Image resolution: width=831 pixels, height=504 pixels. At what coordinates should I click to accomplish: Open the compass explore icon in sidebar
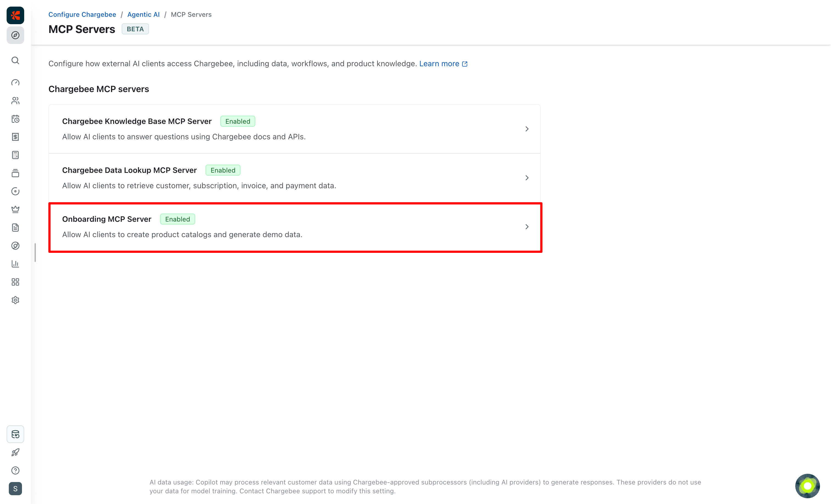pyautogui.click(x=15, y=35)
